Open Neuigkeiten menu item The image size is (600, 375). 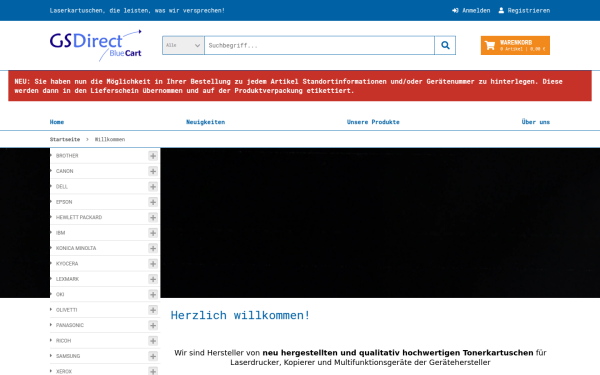[205, 122]
